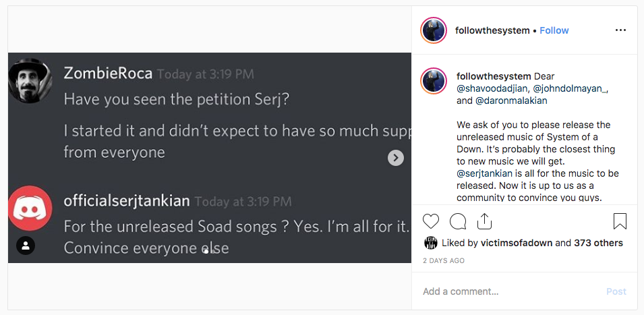Follow the followthesystem account
644x315 pixels.
click(x=554, y=30)
